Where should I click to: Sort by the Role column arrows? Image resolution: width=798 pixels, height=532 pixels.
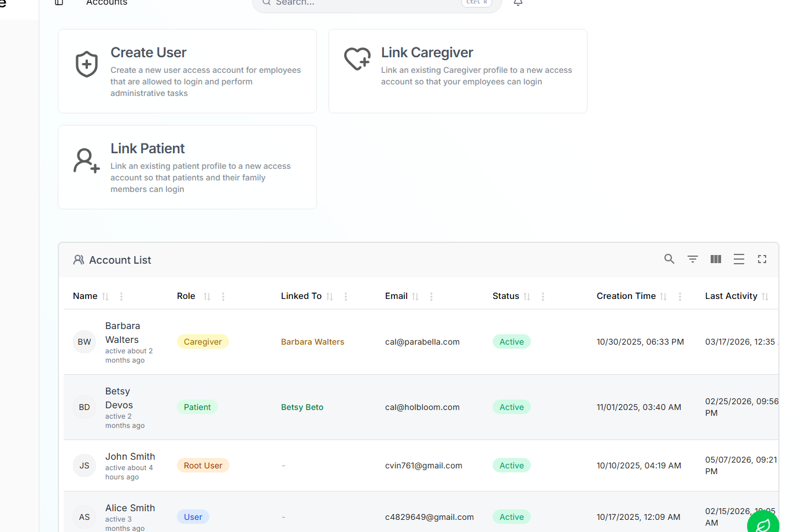pyautogui.click(x=207, y=297)
